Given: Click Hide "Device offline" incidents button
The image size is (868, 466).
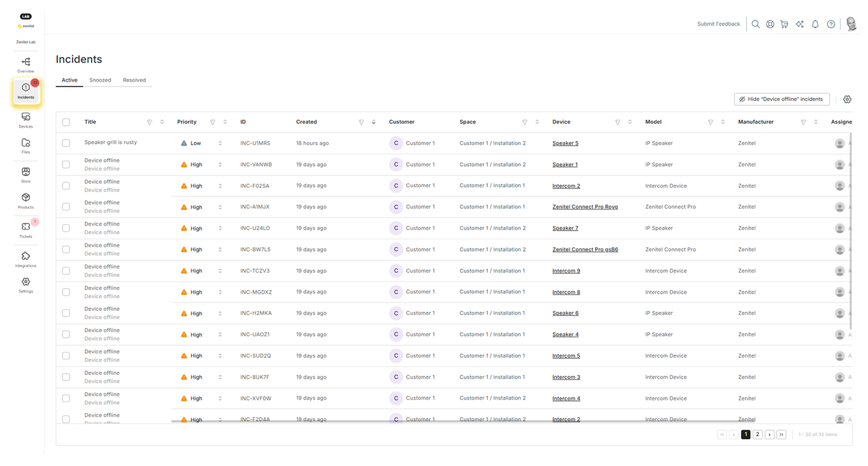Looking at the screenshot, I should 781,99.
